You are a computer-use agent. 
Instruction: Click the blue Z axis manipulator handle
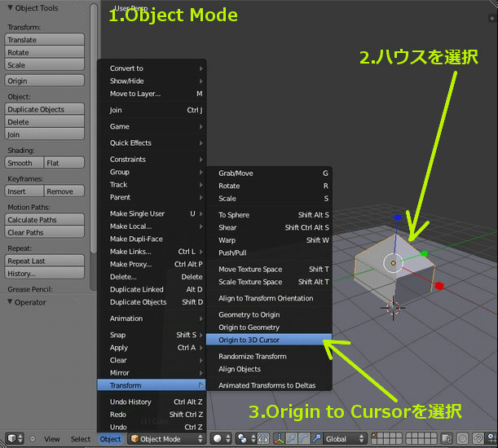(x=398, y=217)
